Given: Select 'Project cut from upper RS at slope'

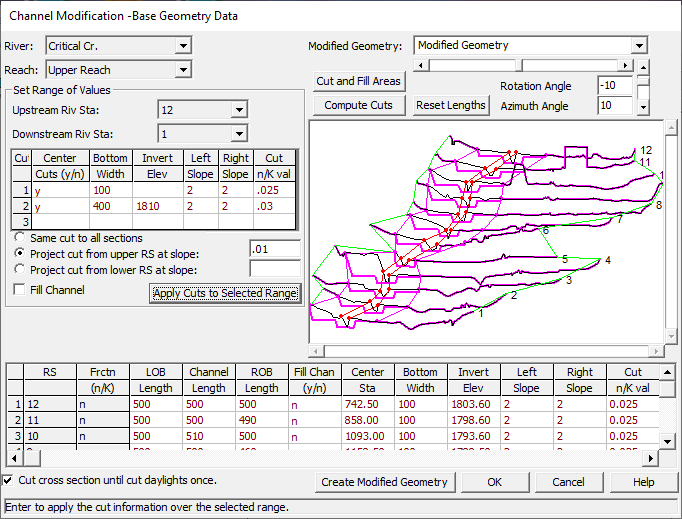Looking at the screenshot, I should tap(21, 253).
